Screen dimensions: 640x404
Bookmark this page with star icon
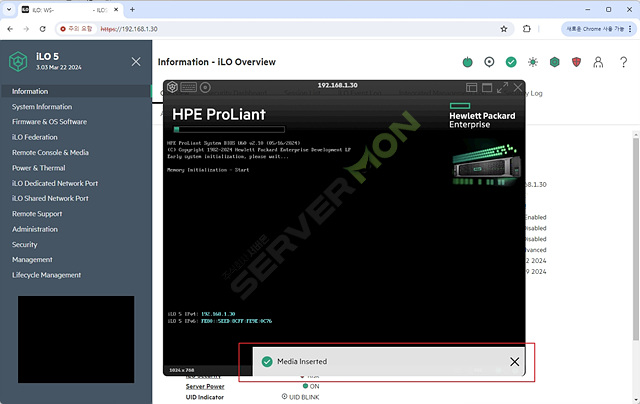point(504,29)
